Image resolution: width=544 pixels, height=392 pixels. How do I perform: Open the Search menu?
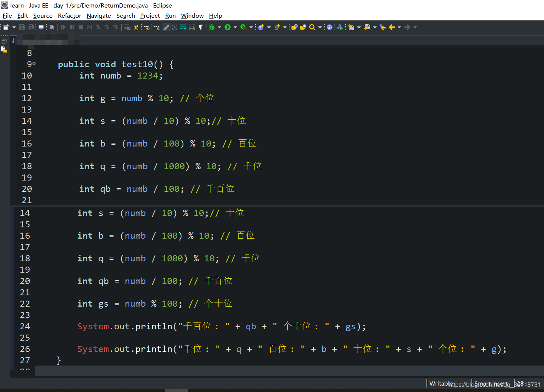pos(126,16)
